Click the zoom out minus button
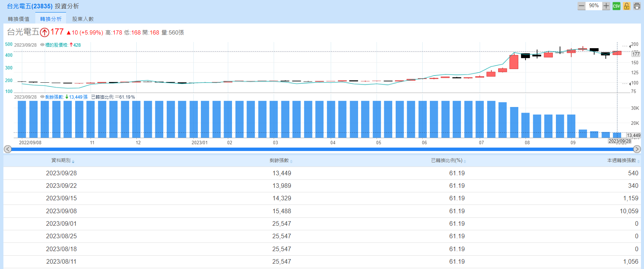Viewport: 644px width, 269px height. 581,6
